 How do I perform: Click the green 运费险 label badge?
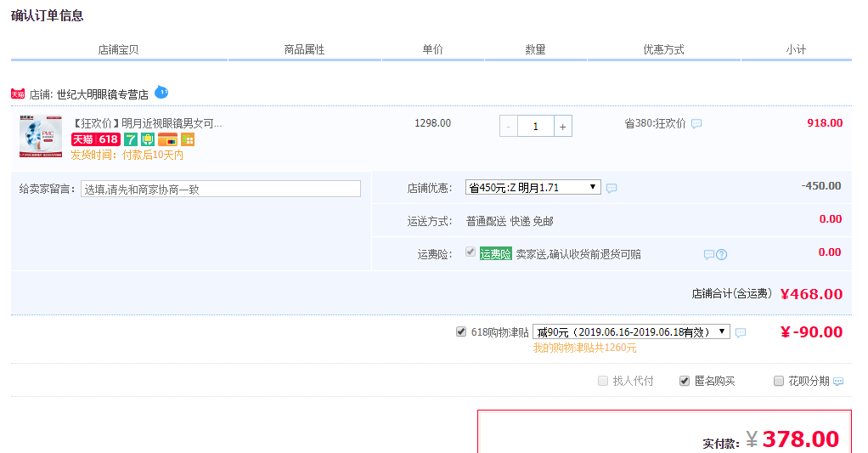pos(495,254)
